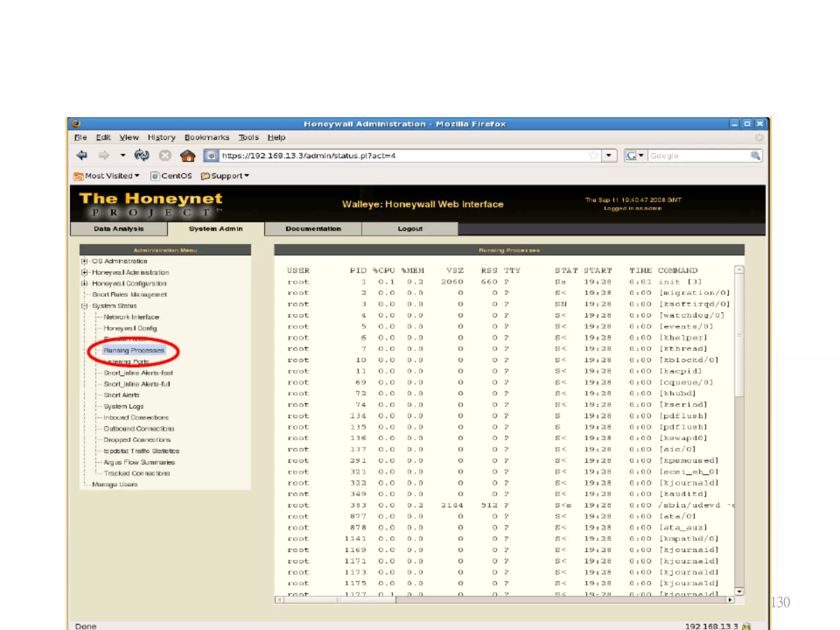Click the bookmark star in address bar

[593, 155]
